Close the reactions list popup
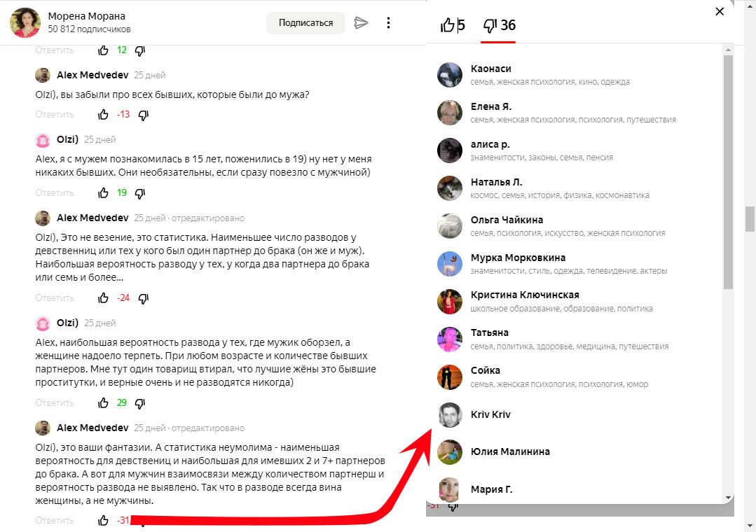This screenshot has height=532, width=756. [720, 11]
